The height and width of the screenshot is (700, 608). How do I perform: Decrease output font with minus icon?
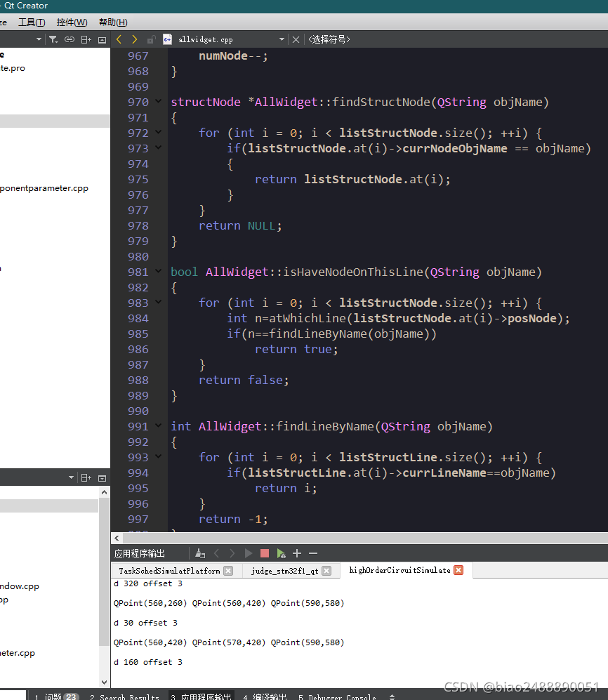click(313, 553)
